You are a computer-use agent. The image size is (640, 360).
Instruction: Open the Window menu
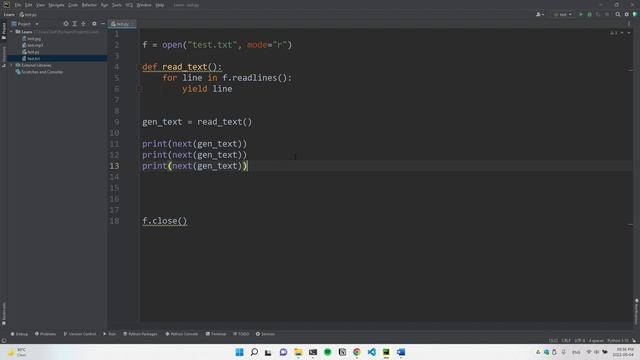click(x=144, y=5)
